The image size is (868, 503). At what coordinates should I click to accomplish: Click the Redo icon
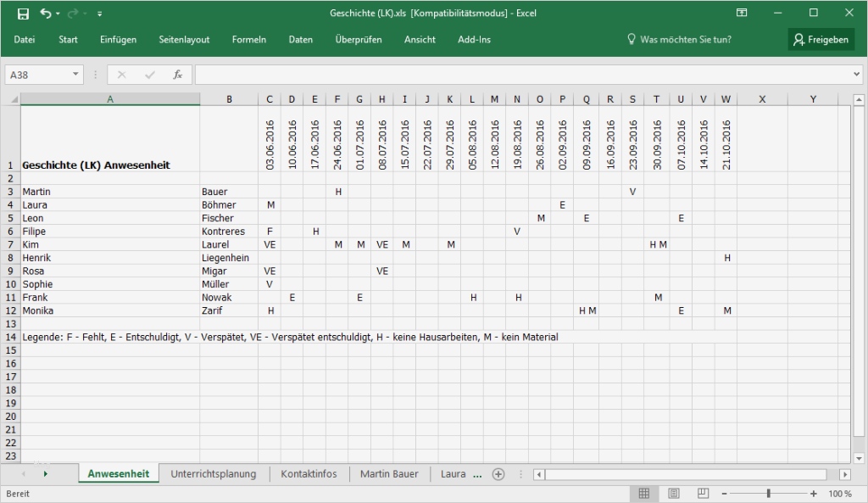tap(75, 14)
